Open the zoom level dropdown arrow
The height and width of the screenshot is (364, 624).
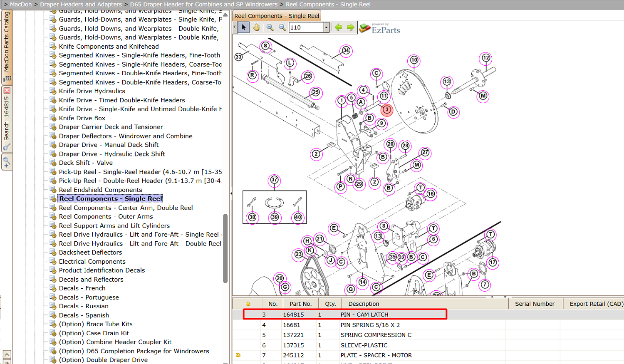(327, 27)
